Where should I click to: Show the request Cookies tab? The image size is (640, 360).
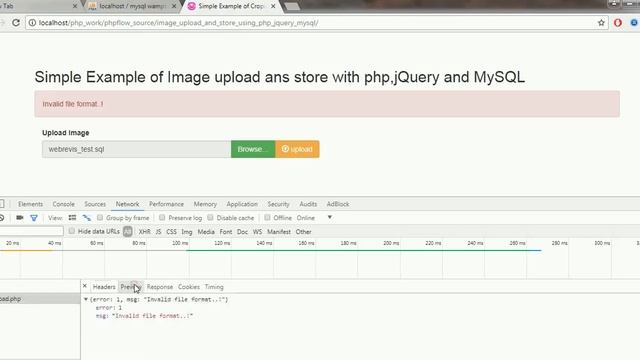189,287
